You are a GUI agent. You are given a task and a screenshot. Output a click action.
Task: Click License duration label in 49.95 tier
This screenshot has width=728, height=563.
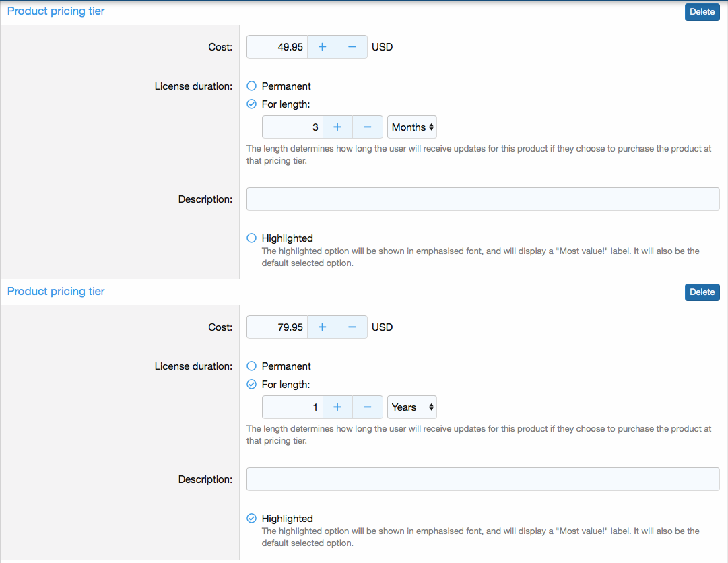[x=193, y=86]
